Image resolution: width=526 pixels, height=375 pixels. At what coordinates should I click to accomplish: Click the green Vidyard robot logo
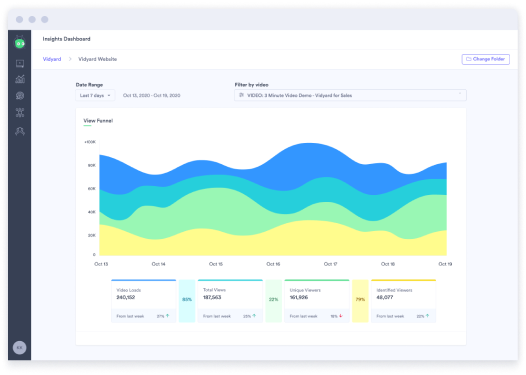20,43
